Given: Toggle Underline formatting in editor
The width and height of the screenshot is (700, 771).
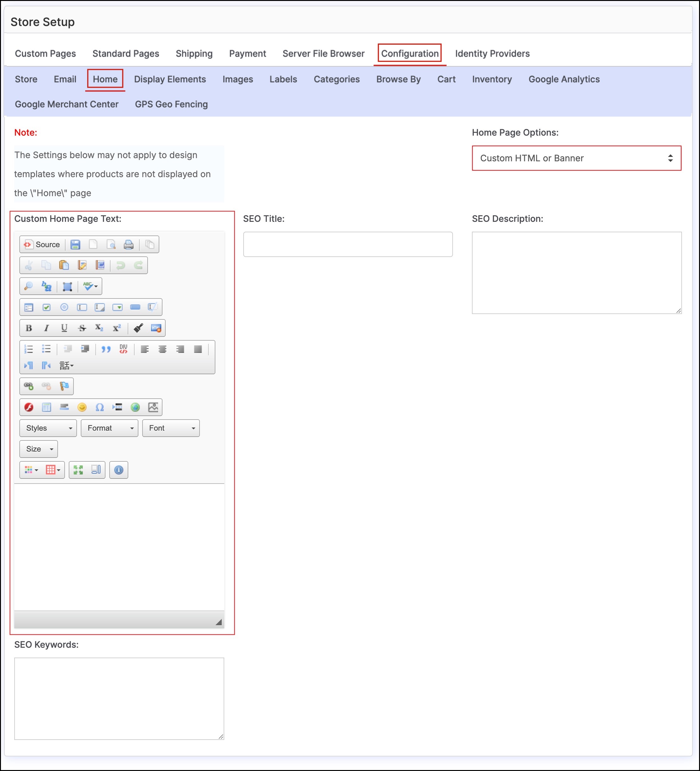Looking at the screenshot, I should pos(64,328).
